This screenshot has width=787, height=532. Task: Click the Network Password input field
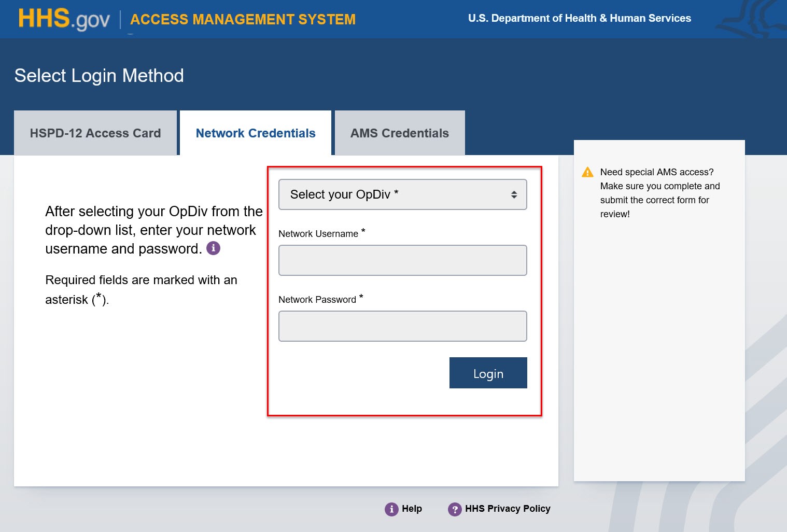(x=402, y=326)
